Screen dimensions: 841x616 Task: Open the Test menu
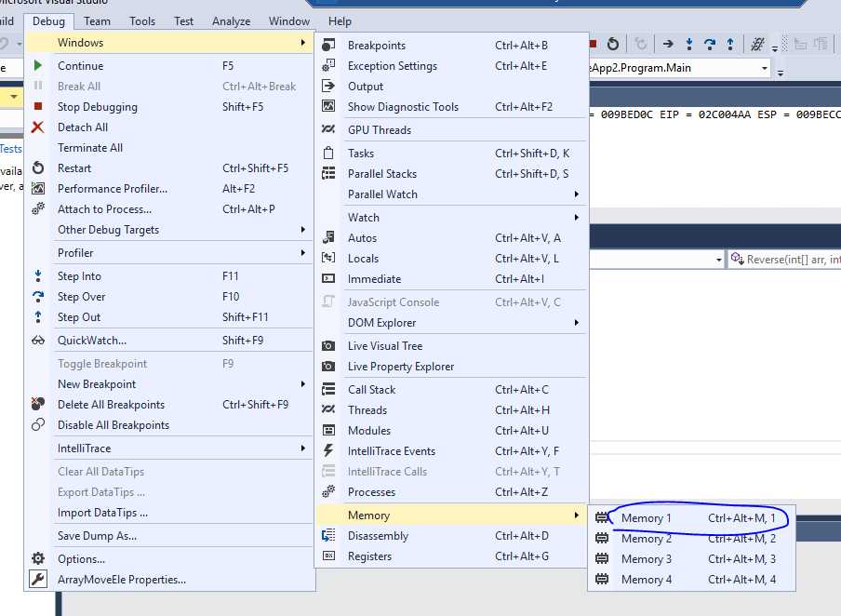[x=183, y=21]
